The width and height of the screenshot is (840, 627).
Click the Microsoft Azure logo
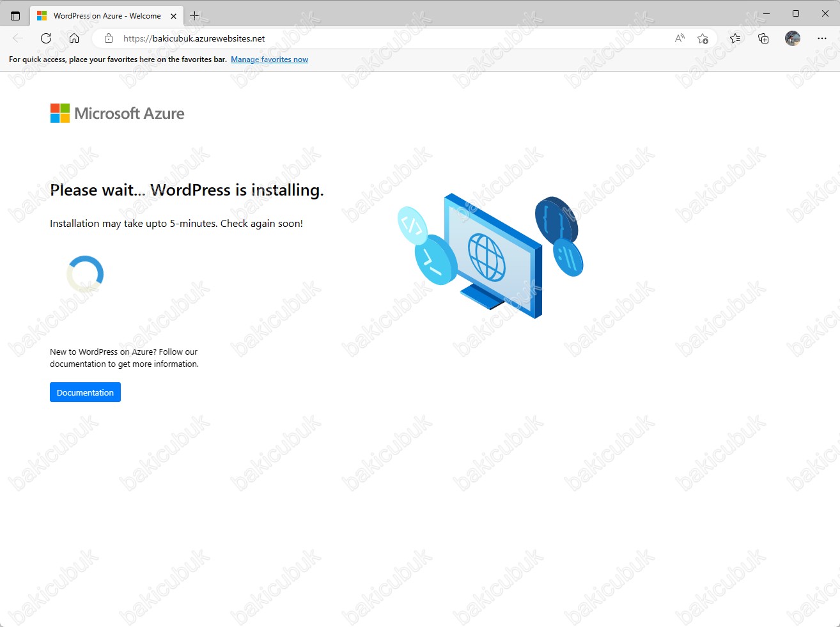click(117, 113)
